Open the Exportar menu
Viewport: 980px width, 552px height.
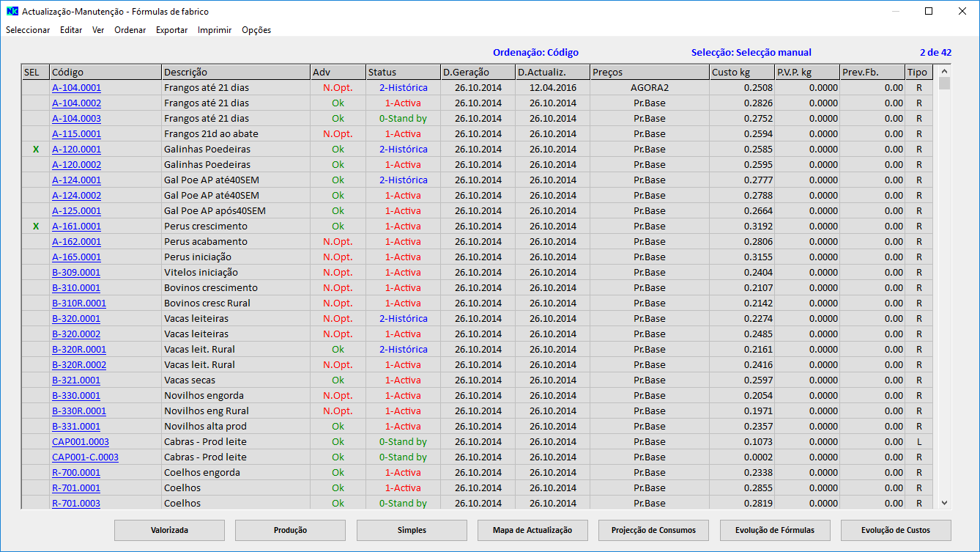click(x=171, y=30)
